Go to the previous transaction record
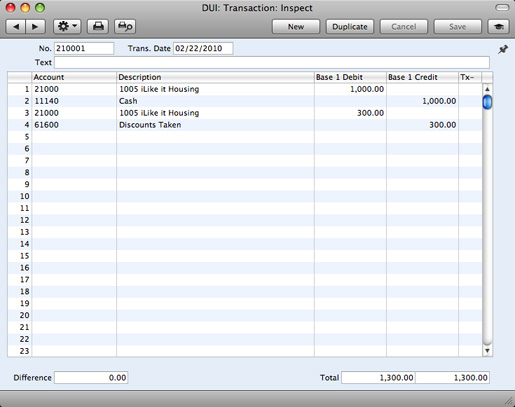Screen dimensions: 515x407 [x=16, y=27]
